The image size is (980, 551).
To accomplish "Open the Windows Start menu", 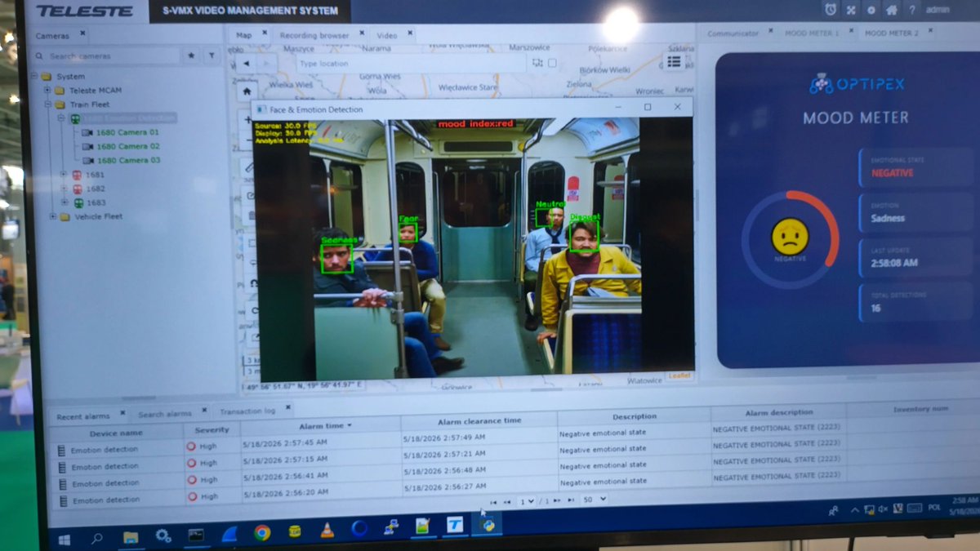I will tap(63, 539).
